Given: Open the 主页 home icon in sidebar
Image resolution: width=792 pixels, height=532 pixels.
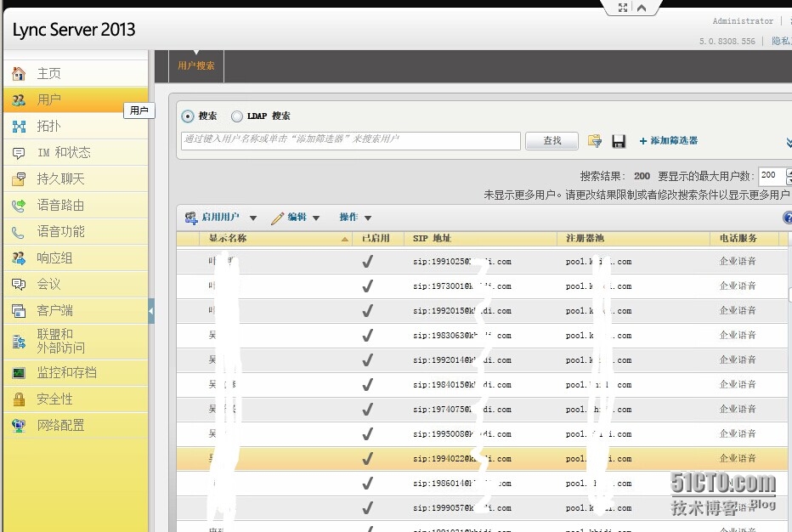Looking at the screenshot, I should 19,74.
